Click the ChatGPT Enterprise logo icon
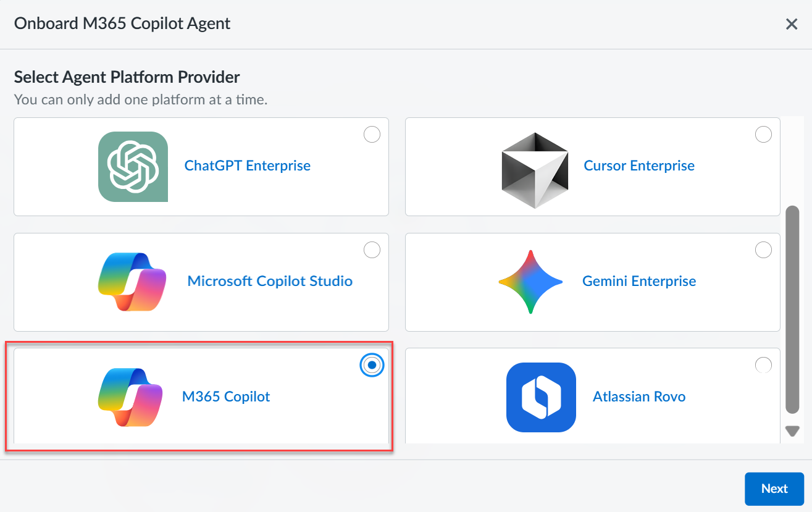The image size is (812, 512). (x=133, y=167)
